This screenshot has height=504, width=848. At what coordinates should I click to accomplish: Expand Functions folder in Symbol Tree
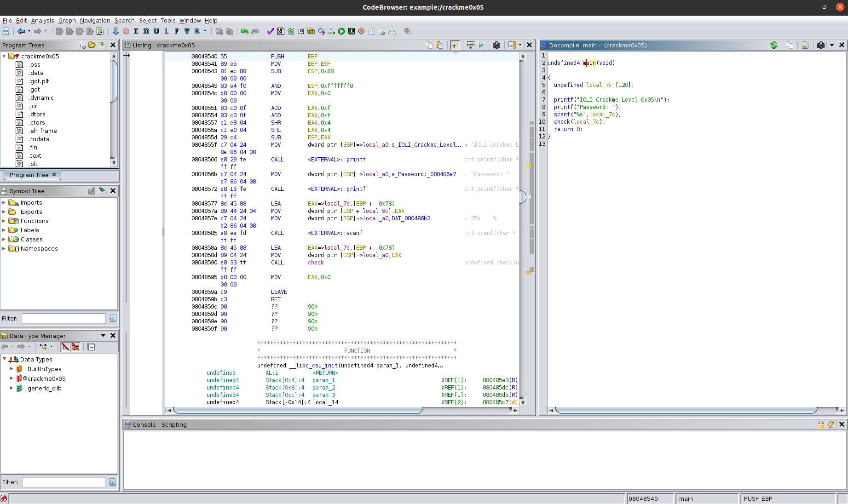(x=4, y=221)
